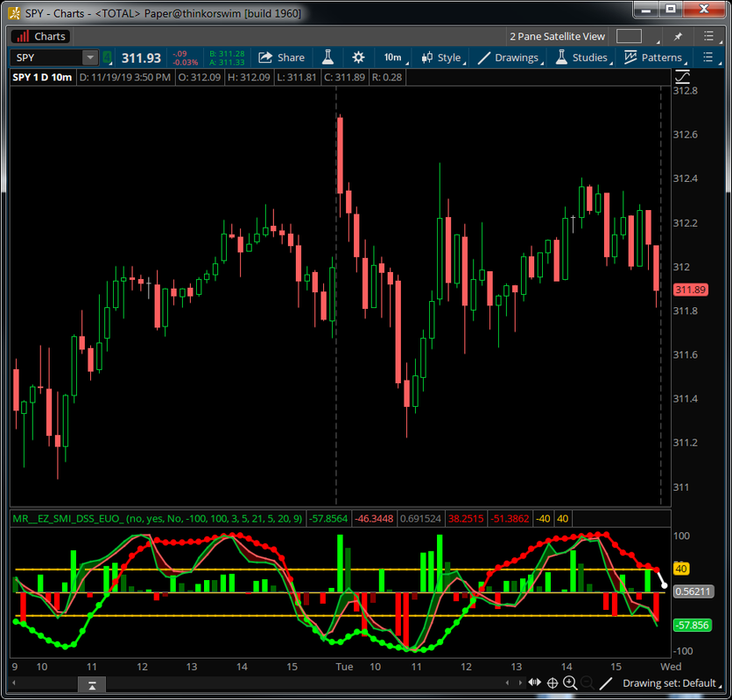Click the yellow 40 level bubble on study axis
The width and height of the screenshot is (732, 700).
click(681, 569)
